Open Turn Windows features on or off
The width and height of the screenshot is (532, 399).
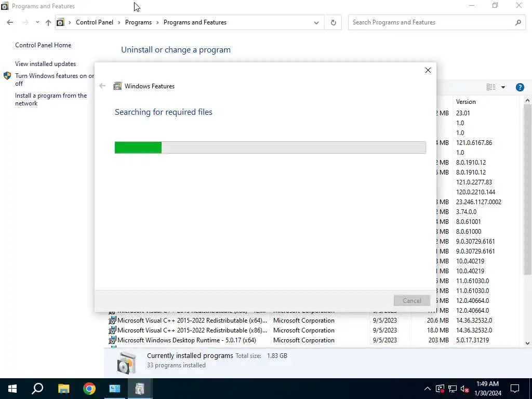pos(54,79)
